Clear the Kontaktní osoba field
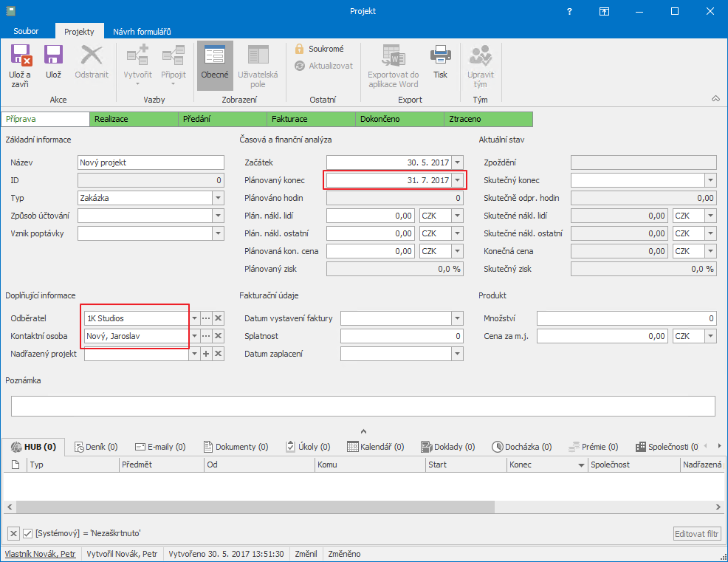The image size is (728, 562). [x=219, y=336]
